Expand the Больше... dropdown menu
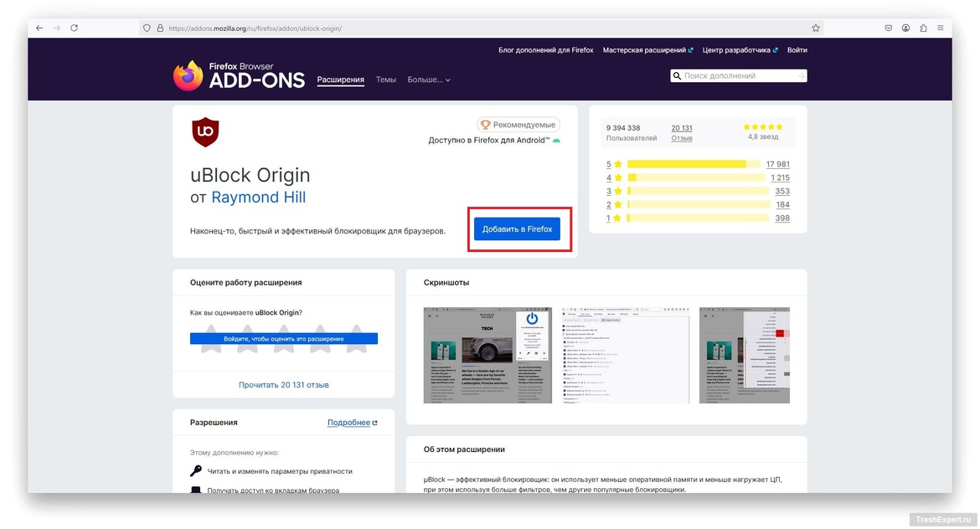The height and width of the screenshot is (529, 980). coord(429,80)
